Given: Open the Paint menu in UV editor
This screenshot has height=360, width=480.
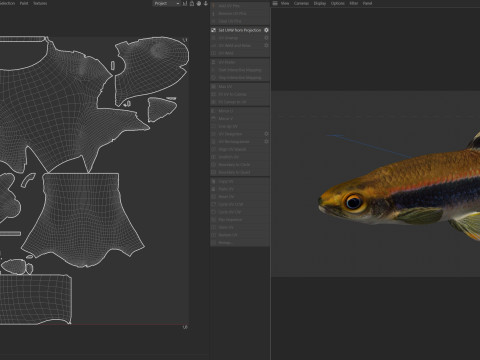Looking at the screenshot, I should (24, 3).
